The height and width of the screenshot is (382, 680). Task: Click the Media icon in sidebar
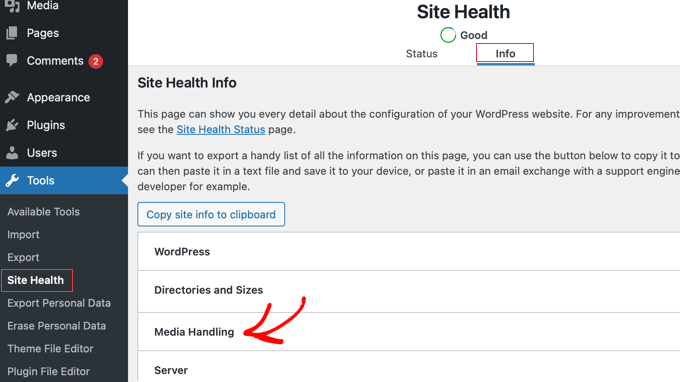click(x=12, y=6)
